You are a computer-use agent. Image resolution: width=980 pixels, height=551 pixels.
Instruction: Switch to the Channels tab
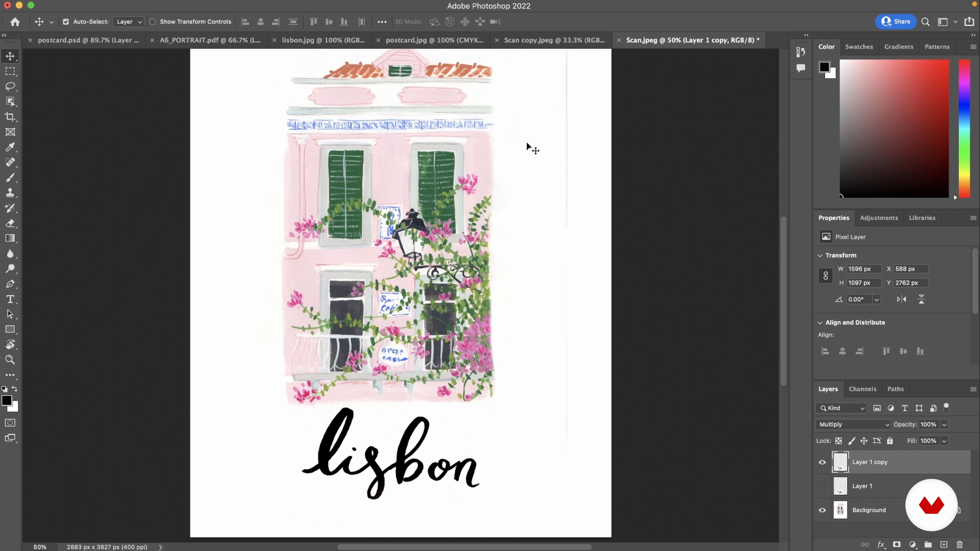coord(862,389)
